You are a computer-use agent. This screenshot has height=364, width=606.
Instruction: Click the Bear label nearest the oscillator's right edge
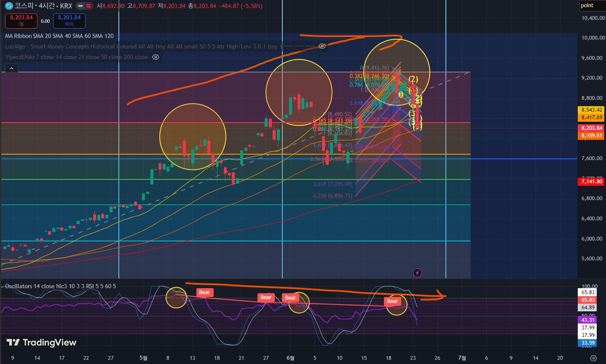click(392, 301)
